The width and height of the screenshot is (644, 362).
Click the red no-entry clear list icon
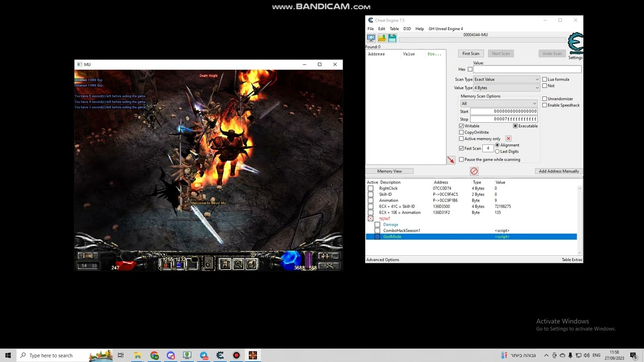[474, 171]
